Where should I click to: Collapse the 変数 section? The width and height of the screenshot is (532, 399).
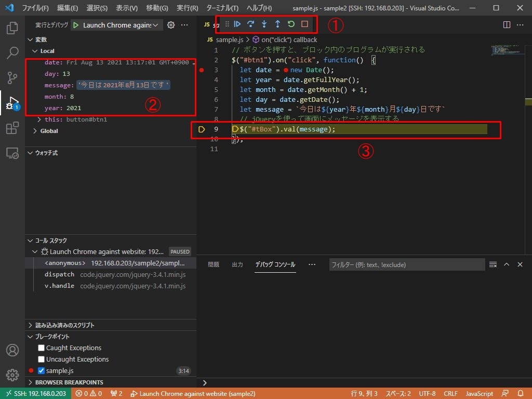[x=30, y=39]
